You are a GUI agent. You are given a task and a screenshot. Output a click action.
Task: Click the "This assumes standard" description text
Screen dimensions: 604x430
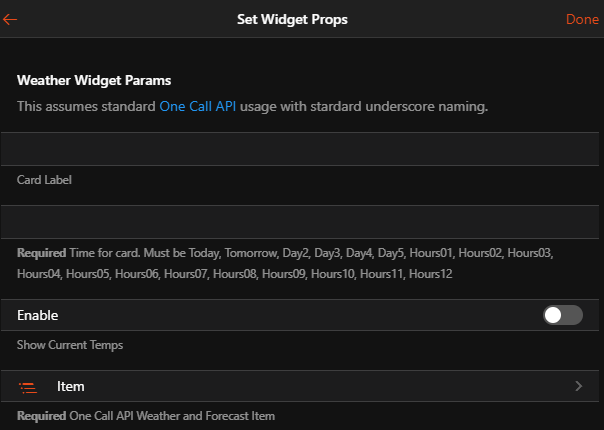point(87,106)
